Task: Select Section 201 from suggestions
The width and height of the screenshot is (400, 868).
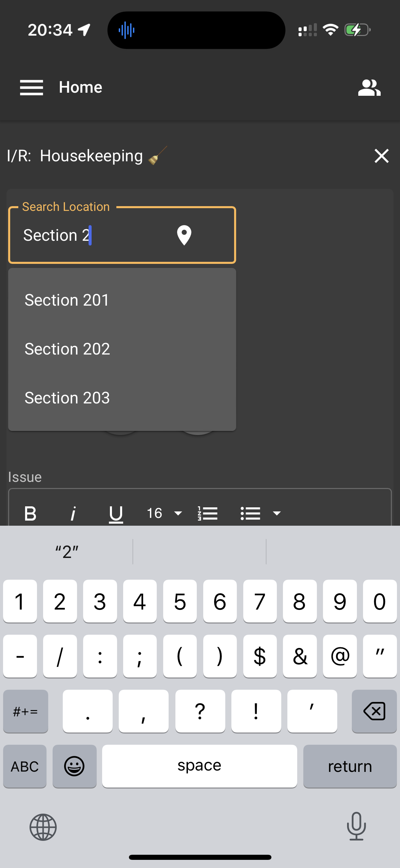Action: click(x=67, y=300)
